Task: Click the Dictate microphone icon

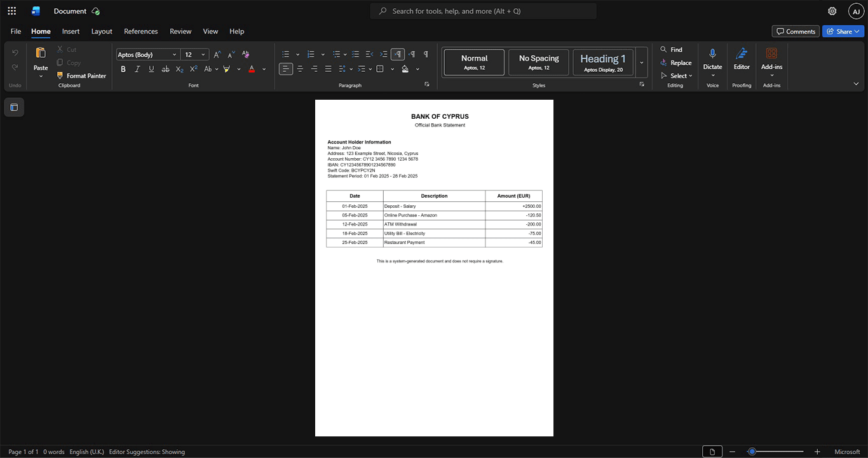Action: 712,53
